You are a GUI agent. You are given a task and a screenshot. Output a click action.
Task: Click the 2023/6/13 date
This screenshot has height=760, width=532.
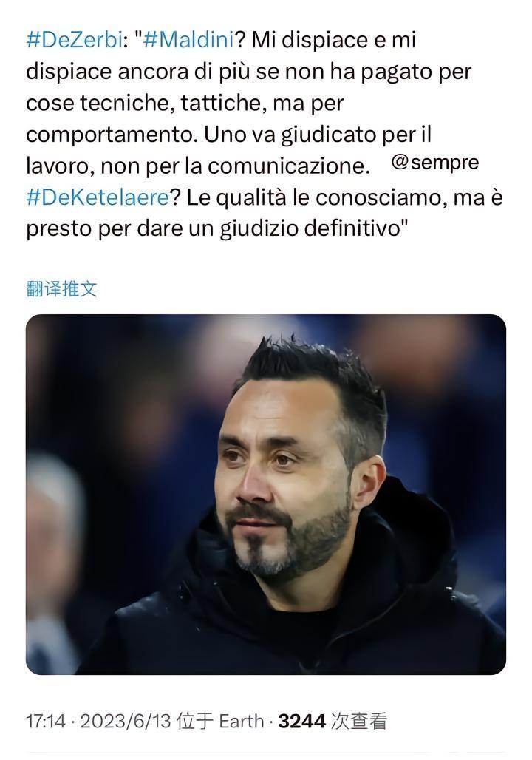coord(126,722)
